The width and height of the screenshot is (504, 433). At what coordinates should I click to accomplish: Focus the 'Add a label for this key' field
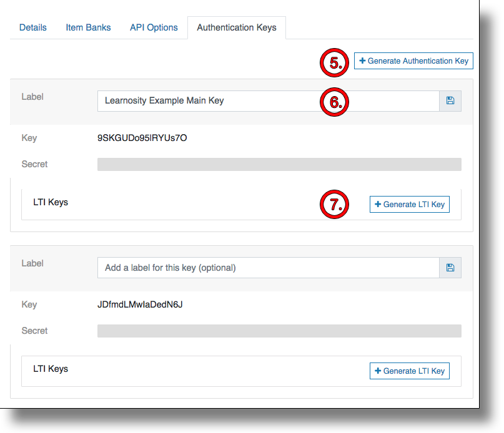[269, 268]
